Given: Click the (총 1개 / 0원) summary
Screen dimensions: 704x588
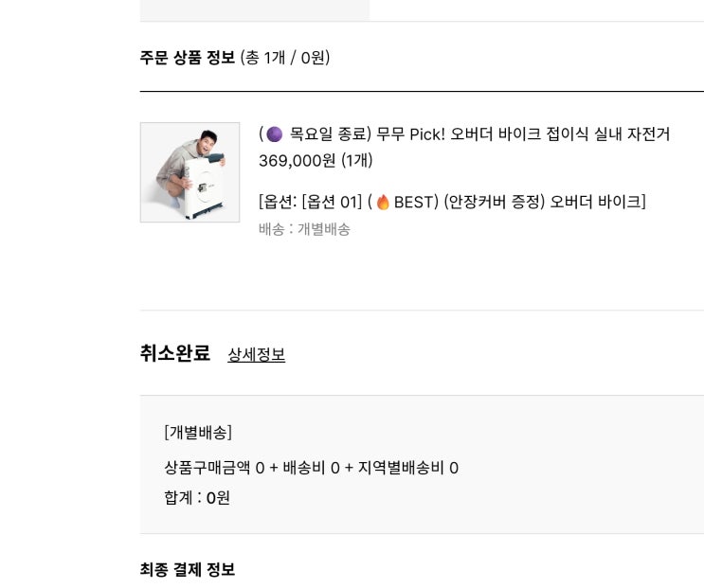Looking at the screenshot, I should point(285,58).
